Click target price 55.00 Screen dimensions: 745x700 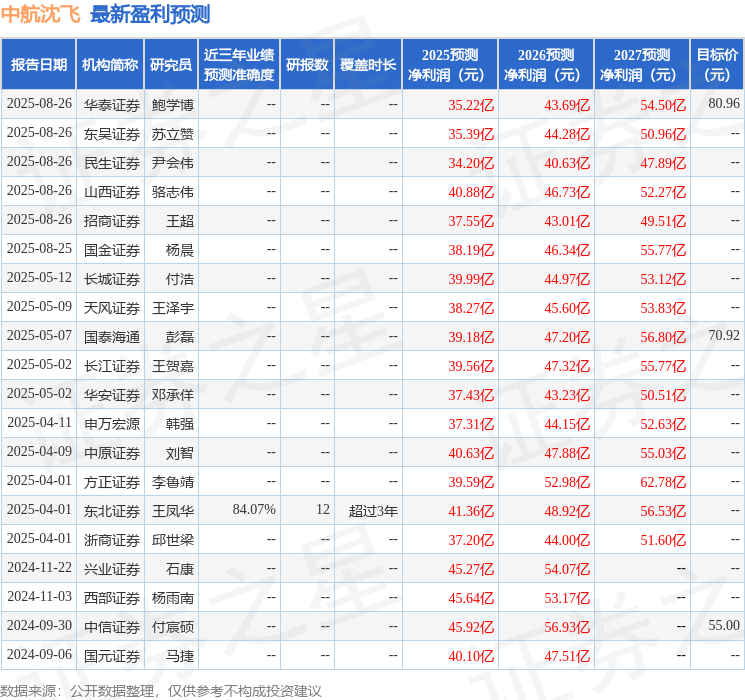[724, 625]
